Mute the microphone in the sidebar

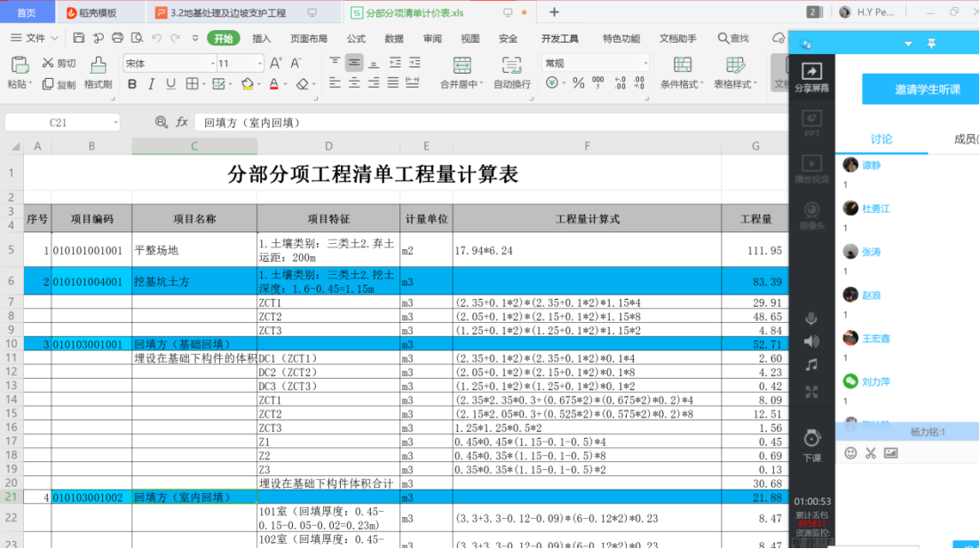coord(811,318)
